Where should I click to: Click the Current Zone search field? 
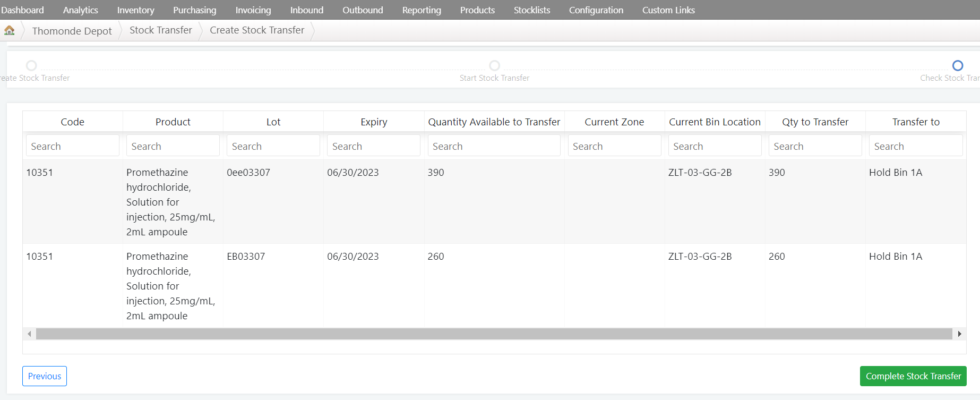pyautogui.click(x=615, y=146)
